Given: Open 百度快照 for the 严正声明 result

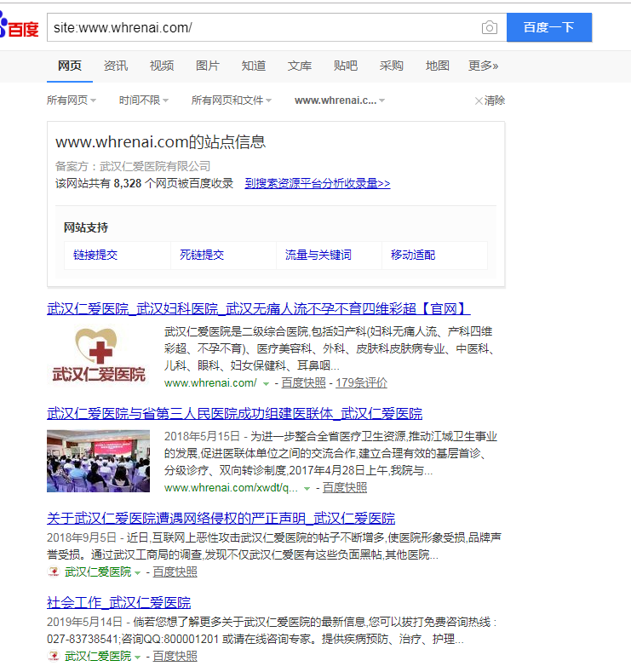Looking at the screenshot, I should tap(175, 572).
